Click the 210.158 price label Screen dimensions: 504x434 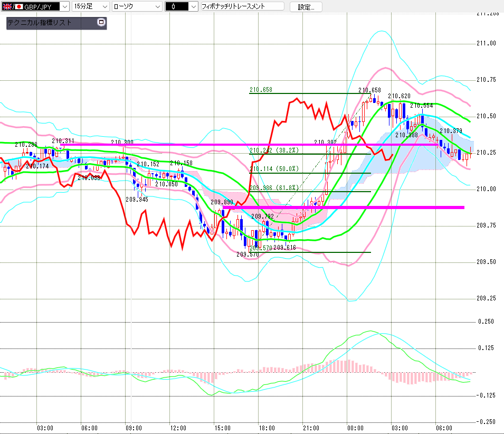click(x=182, y=163)
